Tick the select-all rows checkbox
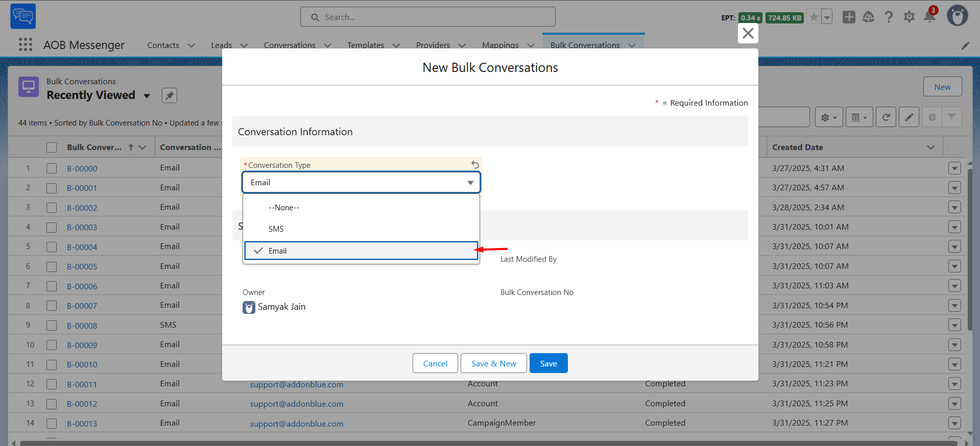This screenshot has height=446, width=980. (52, 147)
